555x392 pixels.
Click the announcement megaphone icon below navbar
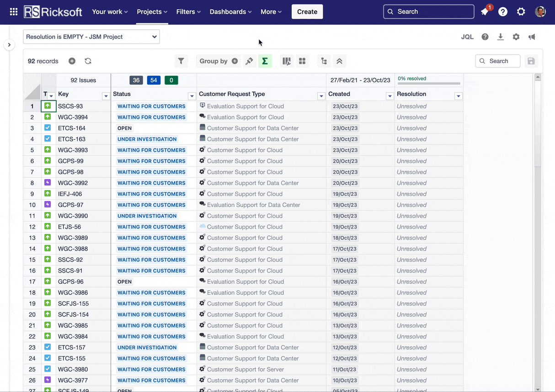(x=532, y=37)
